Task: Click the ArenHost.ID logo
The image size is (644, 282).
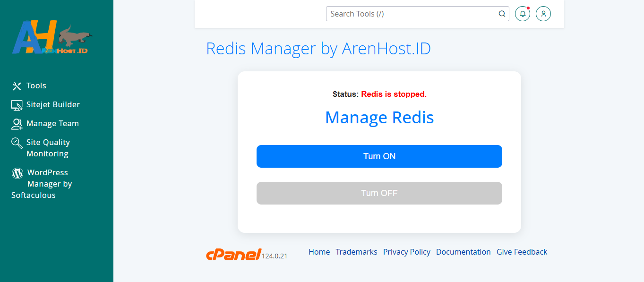Action: [52, 37]
